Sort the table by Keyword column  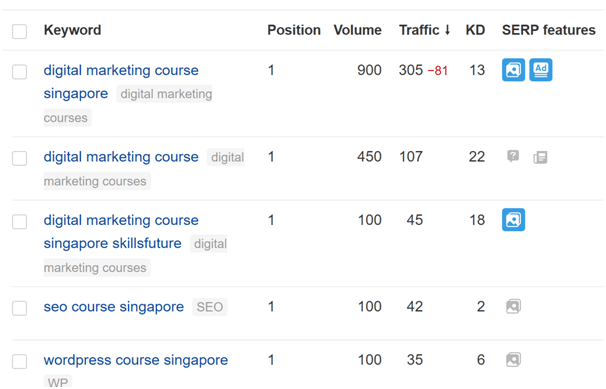click(x=72, y=30)
